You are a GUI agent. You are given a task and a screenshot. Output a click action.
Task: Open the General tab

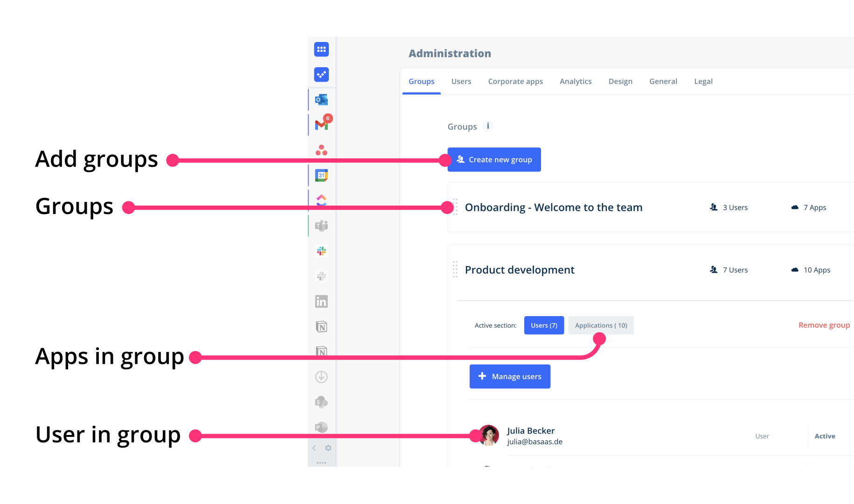(663, 82)
